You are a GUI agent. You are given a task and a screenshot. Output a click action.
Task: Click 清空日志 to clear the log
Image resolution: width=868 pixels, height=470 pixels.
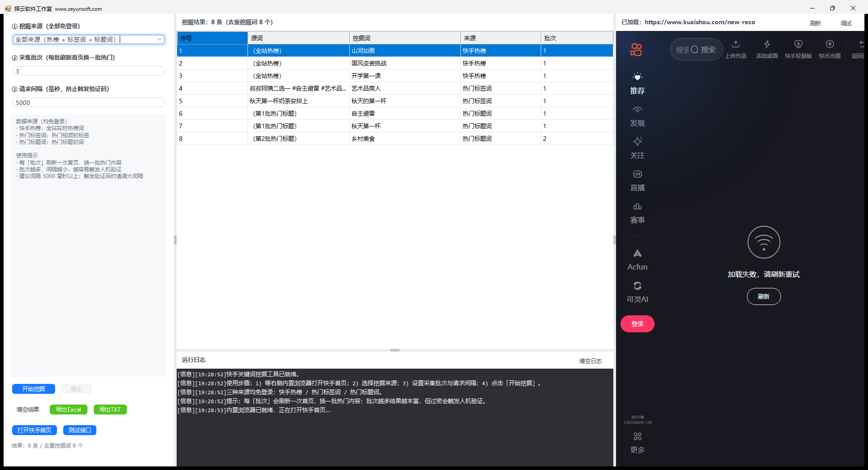point(590,361)
